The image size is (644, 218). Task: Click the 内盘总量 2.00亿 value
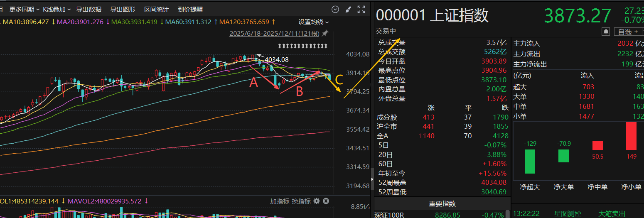(x=497, y=89)
